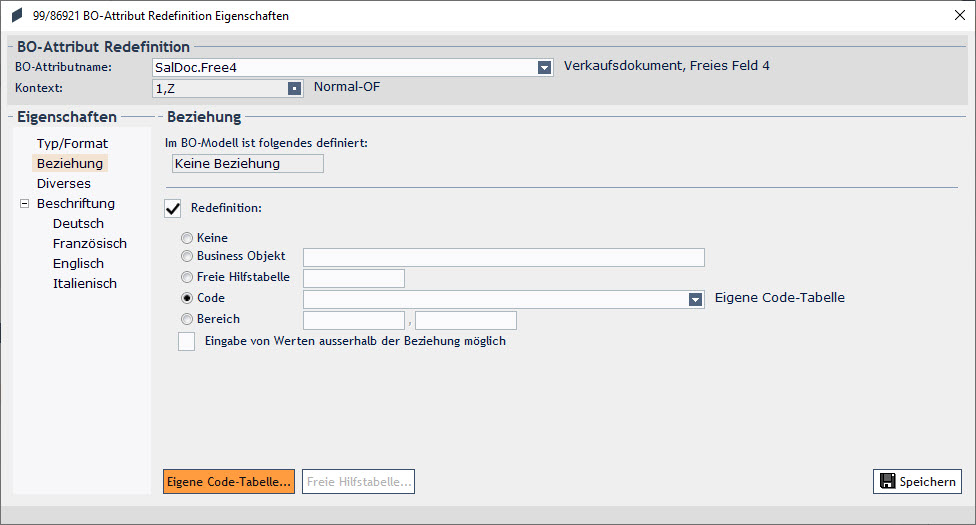The width and height of the screenshot is (976, 525).
Task: Select the Keine radio button
Action: pyautogui.click(x=187, y=238)
